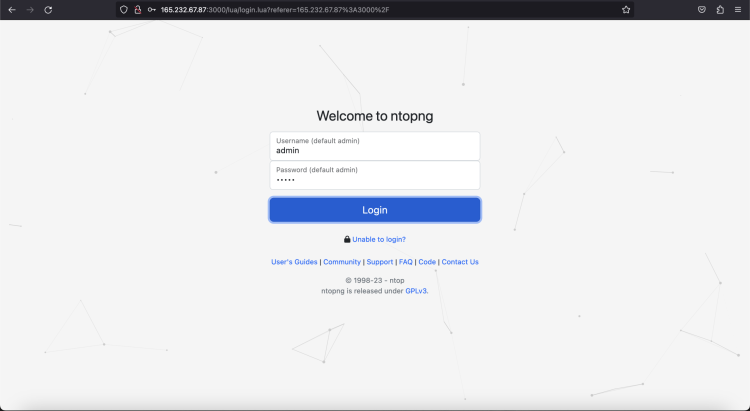Click the browser forward arrow
Image resolution: width=750 pixels, height=411 pixels.
pyautogui.click(x=30, y=10)
